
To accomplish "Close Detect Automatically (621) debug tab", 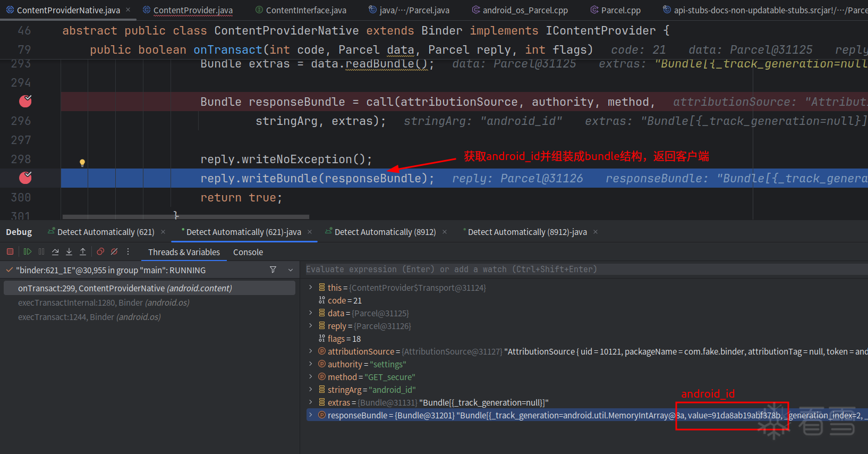I will tap(163, 232).
